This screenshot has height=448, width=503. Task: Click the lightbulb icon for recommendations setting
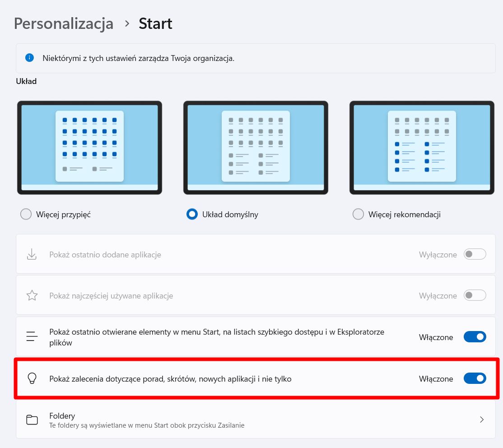click(32, 378)
